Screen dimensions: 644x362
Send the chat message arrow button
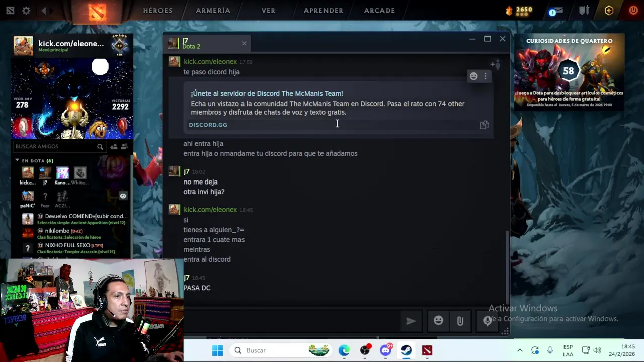(411, 321)
